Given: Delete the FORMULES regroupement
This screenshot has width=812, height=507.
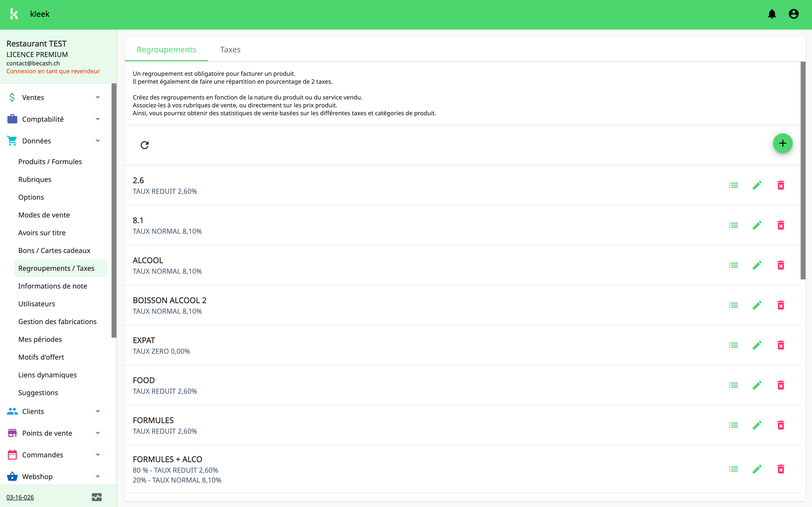Looking at the screenshot, I should (781, 425).
